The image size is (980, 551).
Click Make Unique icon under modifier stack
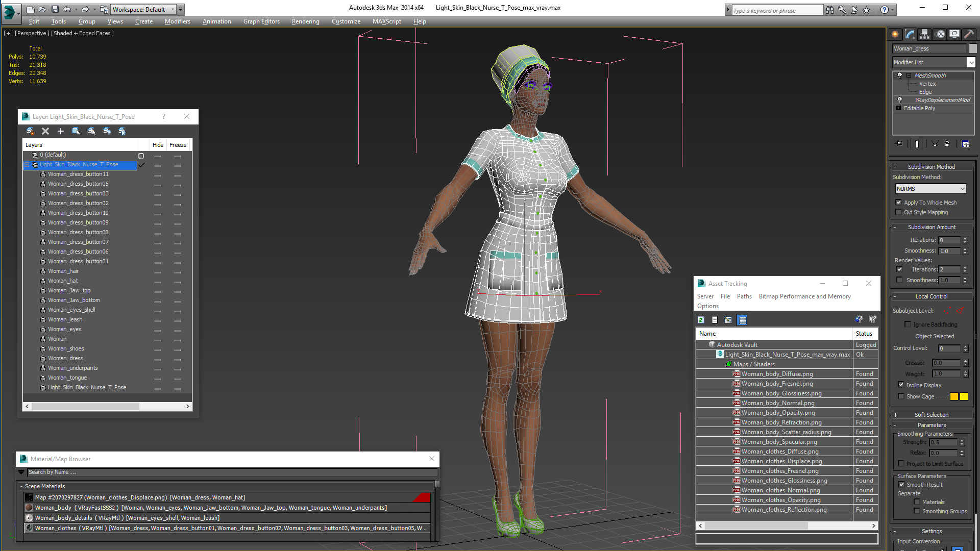pos(935,144)
